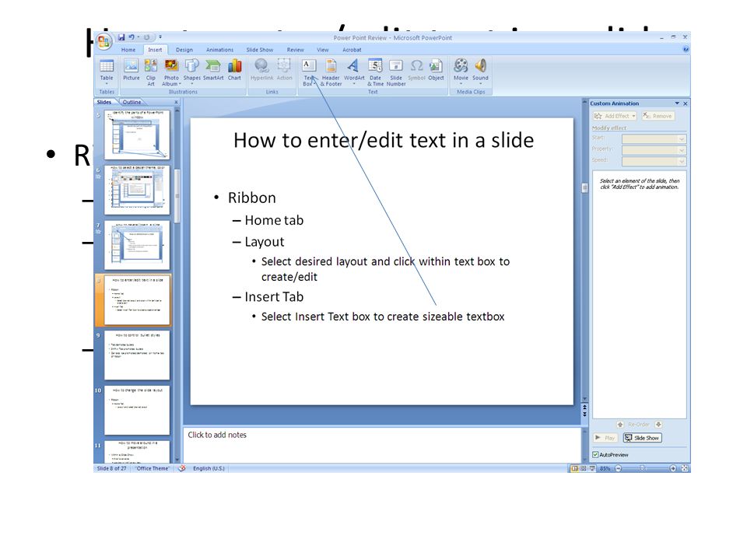Screen dimensions: 747x560
Task: Close the Custom Animation pane
Action: 685,103
